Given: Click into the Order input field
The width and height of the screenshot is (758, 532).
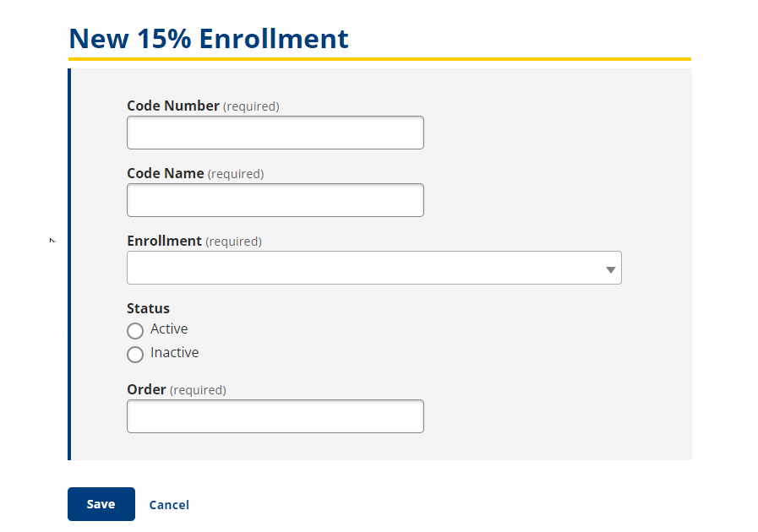Looking at the screenshot, I should [x=275, y=416].
